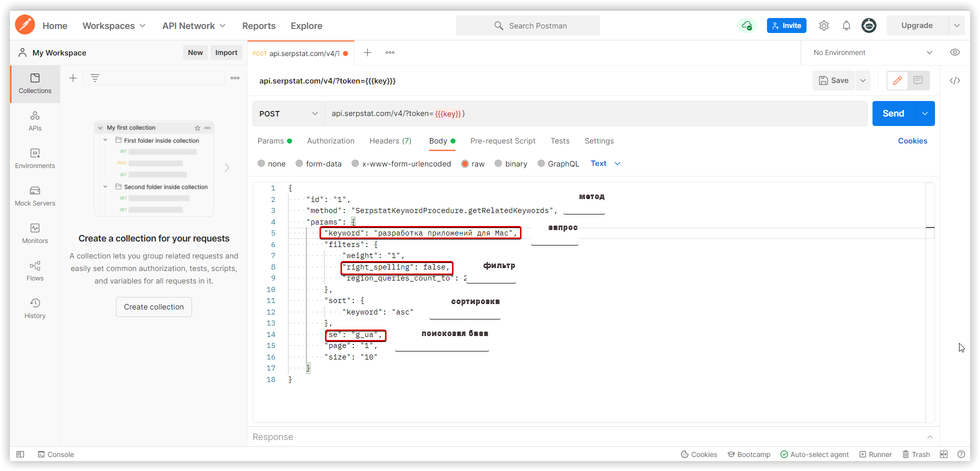Open Monitors in the sidebar
The width and height of the screenshot is (980, 471).
pos(35,233)
